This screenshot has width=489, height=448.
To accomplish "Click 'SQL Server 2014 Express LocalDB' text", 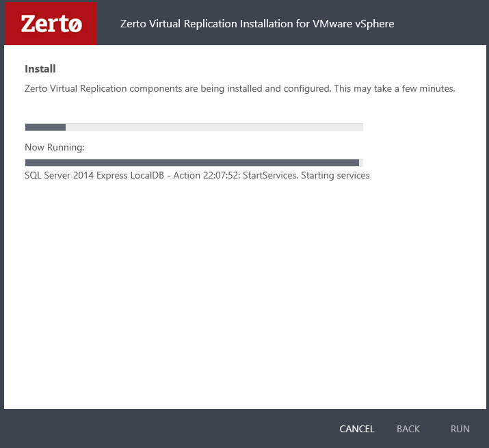I will [x=92, y=176].
